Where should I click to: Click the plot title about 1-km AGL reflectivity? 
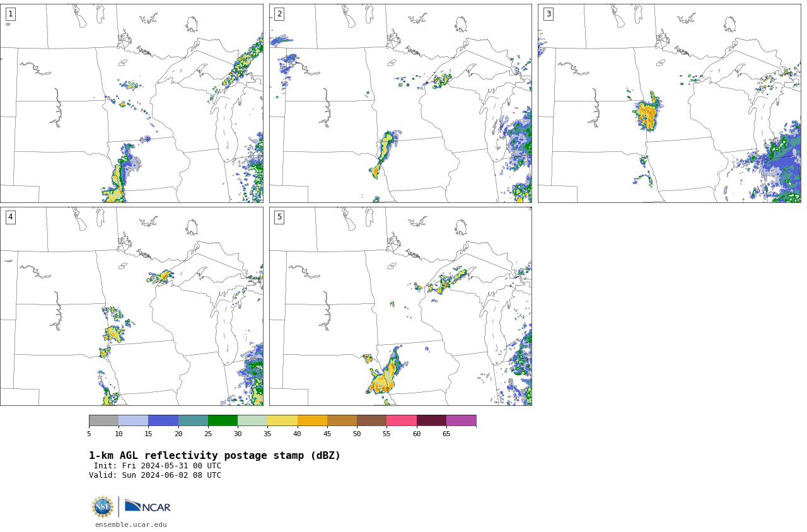click(214, 456)
